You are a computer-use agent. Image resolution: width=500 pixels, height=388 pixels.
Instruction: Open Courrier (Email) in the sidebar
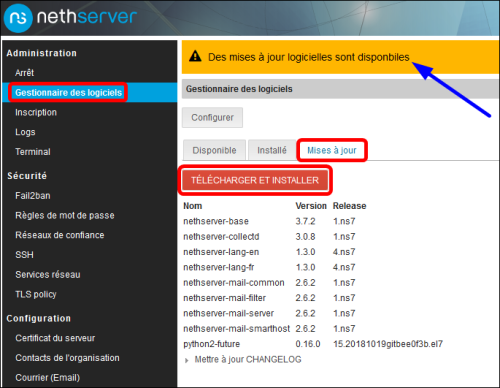48,378
